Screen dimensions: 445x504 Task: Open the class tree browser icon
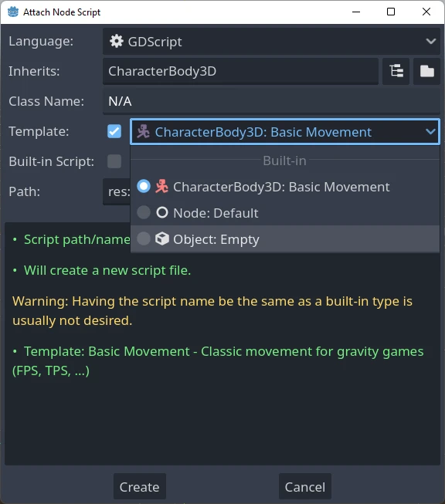coord(396,71)
